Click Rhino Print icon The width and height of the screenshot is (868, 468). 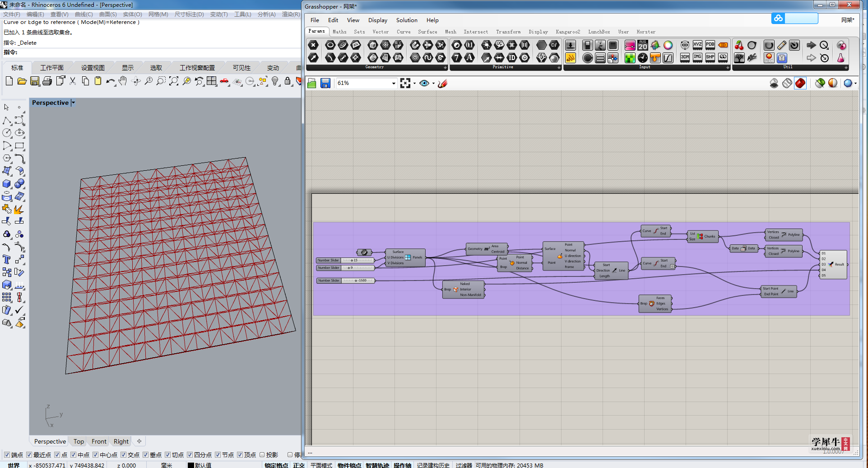(47, 81)
